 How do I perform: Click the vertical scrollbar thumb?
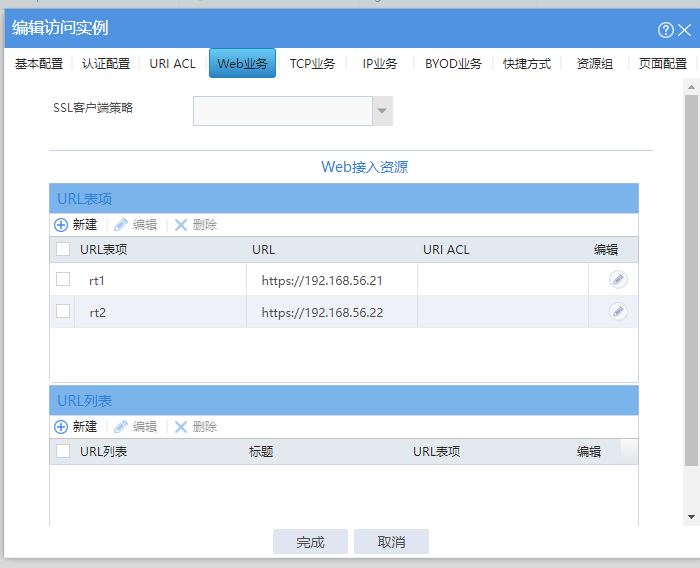(x=692, y=280)
